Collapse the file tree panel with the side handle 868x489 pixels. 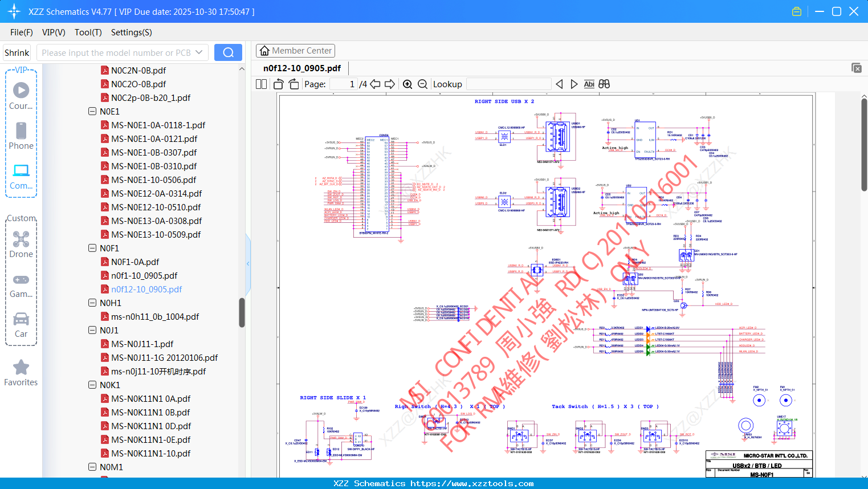pyautogui.click(x=248, y=263)
